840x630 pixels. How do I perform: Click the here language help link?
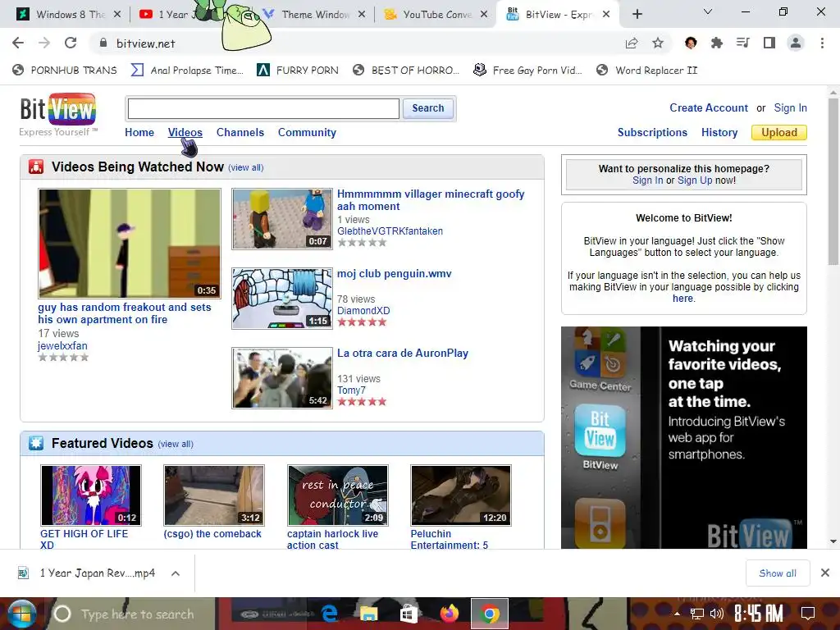[x=682, y=299]
